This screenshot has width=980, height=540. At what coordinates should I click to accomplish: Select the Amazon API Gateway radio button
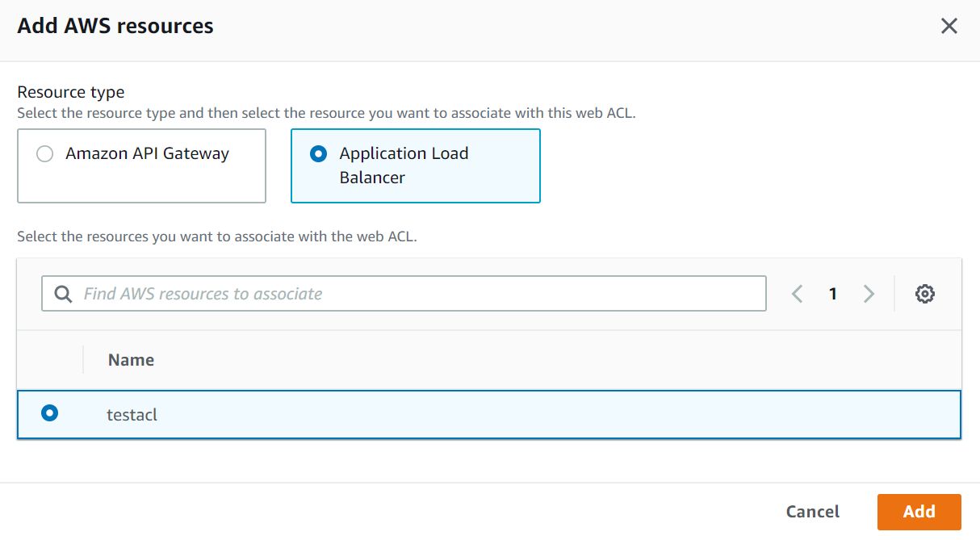pos(45,153)
